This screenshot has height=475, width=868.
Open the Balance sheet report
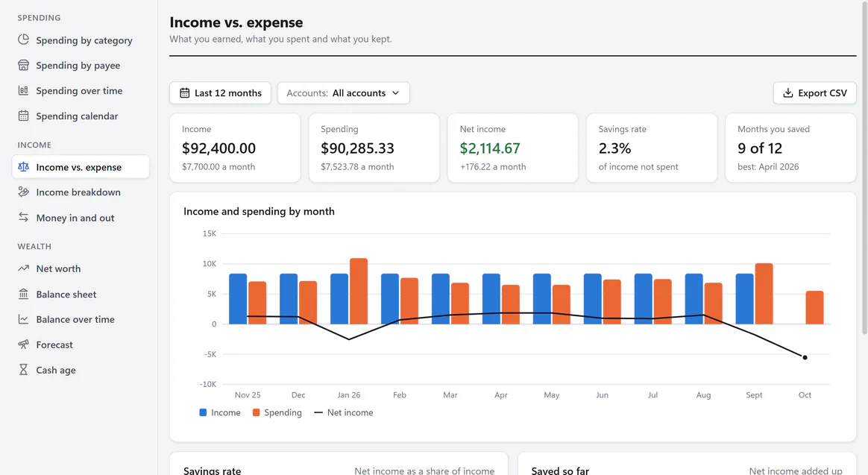(x=81, y=294)
